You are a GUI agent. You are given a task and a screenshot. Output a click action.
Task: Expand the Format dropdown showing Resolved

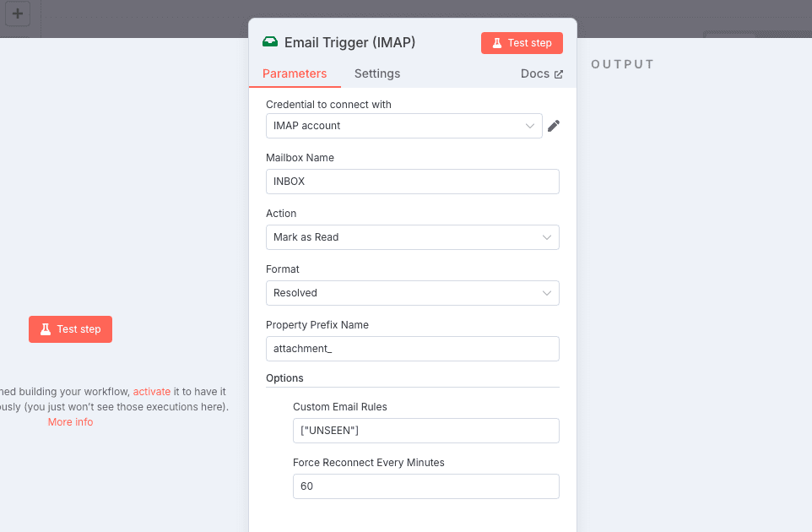(x=412, y=293)
